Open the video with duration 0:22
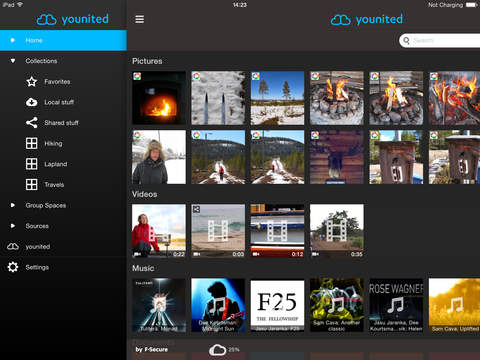 [x=159, y=231]
